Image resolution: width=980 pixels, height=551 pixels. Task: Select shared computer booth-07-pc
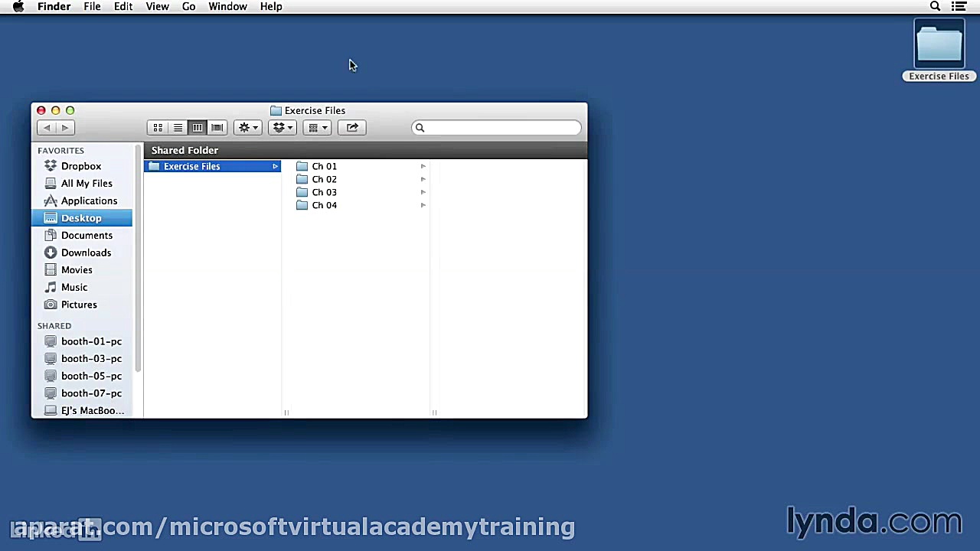[x=91, y=393]
